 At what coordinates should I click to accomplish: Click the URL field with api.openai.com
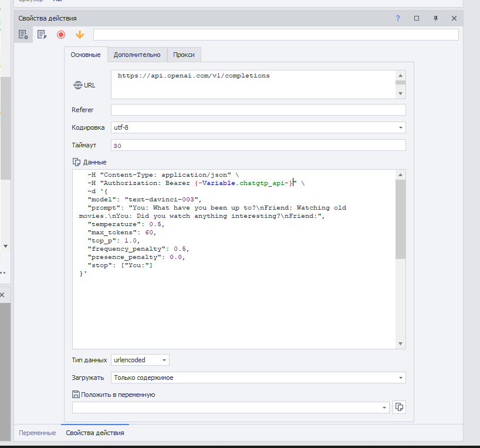coord(252,85)
